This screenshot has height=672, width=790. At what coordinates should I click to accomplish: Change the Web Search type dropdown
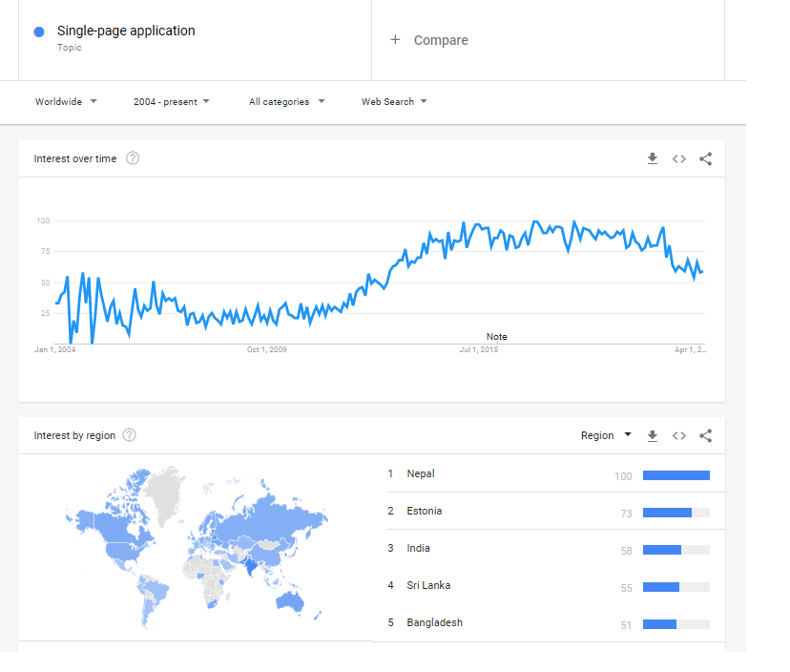click(x=394, y=102)
